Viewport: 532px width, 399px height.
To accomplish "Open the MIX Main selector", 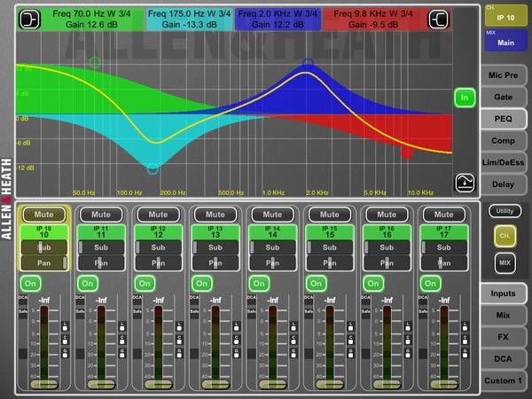I will (505, 39).
